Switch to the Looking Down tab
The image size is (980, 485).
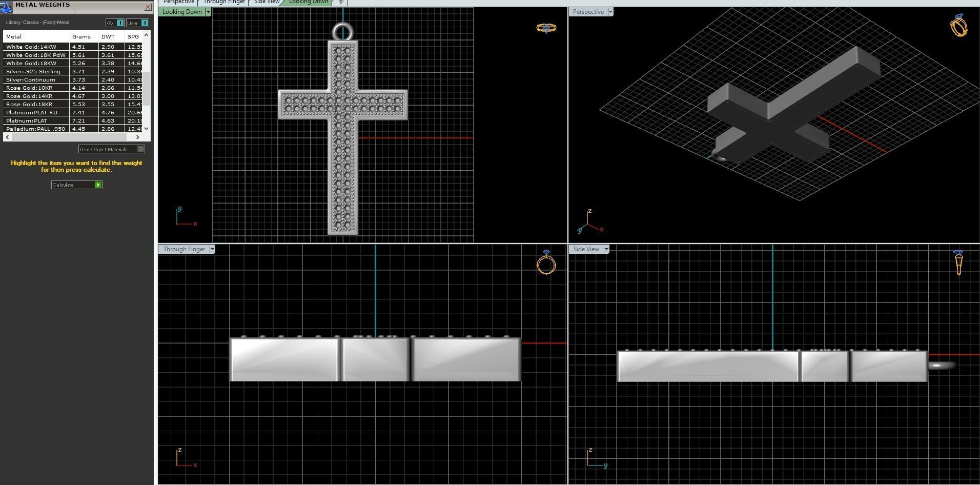(x=309, y=2)
